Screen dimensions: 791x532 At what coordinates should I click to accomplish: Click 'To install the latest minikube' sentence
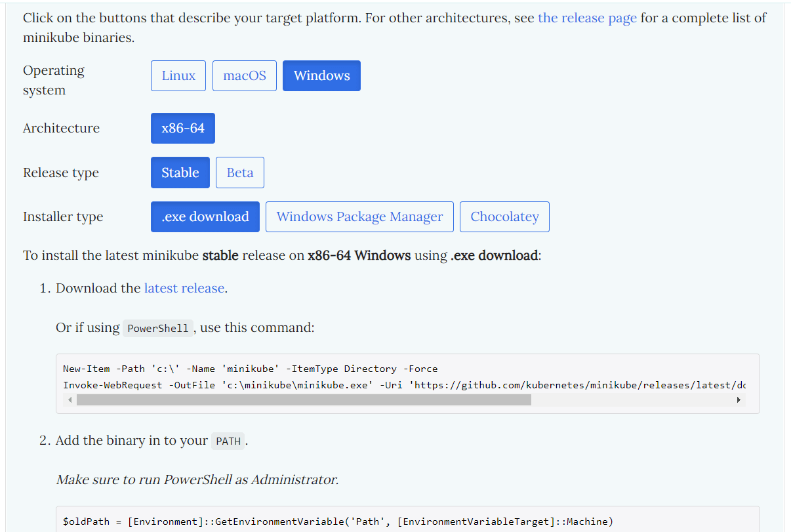[x=282, y=255]
